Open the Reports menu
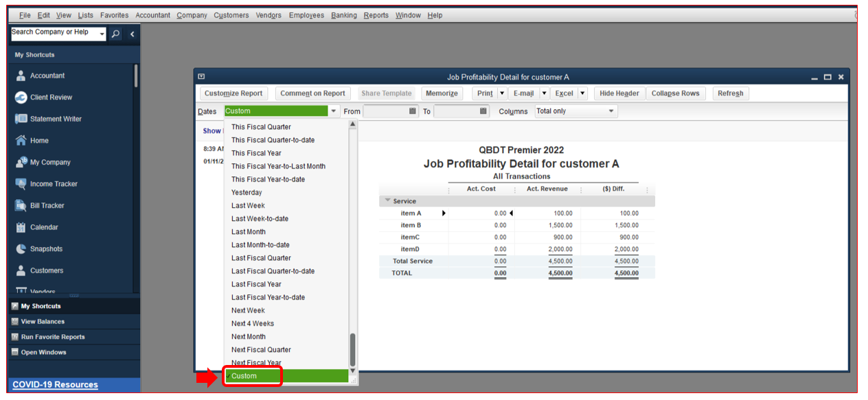This screenshot has width=868, height=400. pyautogui.click(x=376, y=14)
